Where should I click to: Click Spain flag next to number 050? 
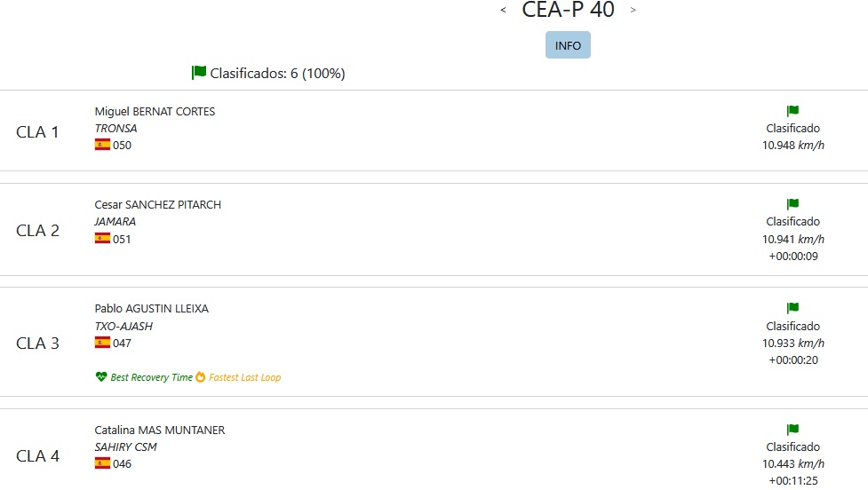click(102, 145)
